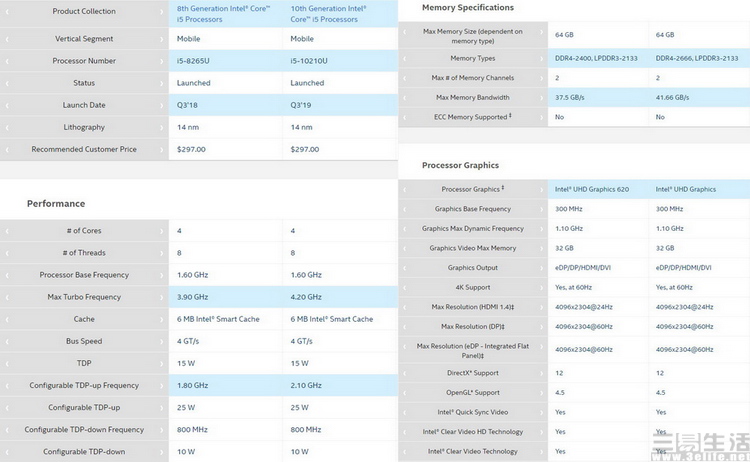Click the Processor Graphics section heading
The image size is (750, 462).
pyautogui.click(x=460, y=165)
